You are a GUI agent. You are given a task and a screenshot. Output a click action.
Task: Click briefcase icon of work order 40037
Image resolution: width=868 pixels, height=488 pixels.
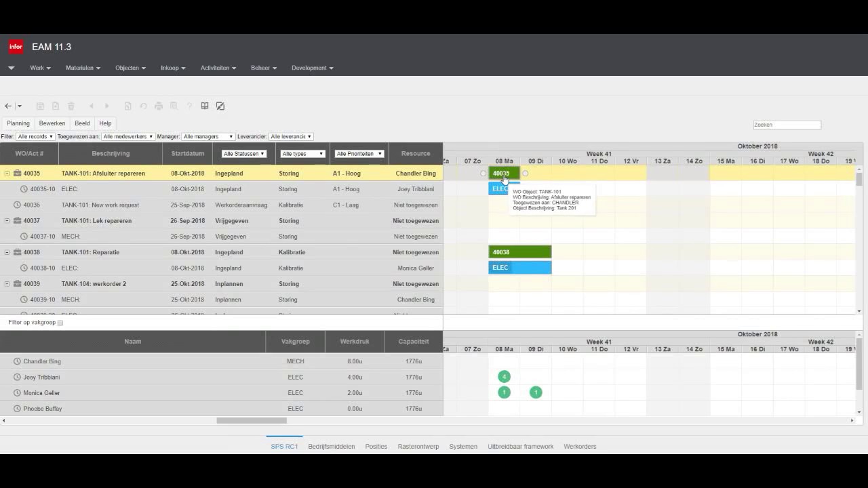[x=18, y=221]
